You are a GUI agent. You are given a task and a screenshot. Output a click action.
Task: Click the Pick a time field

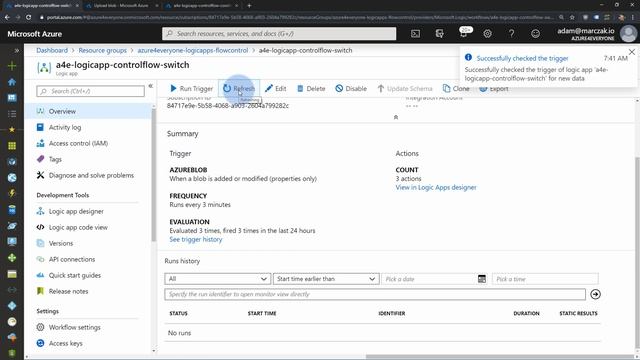coord(545,279)
